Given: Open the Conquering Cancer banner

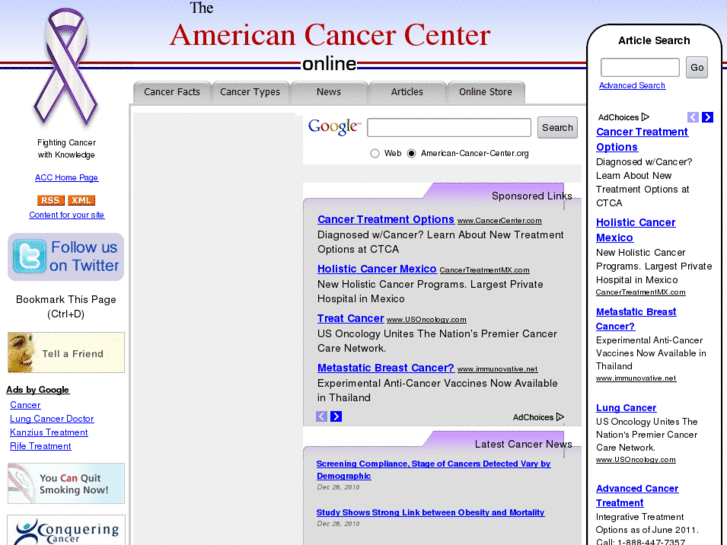Looking at the screenshot, I should (66, 530).
